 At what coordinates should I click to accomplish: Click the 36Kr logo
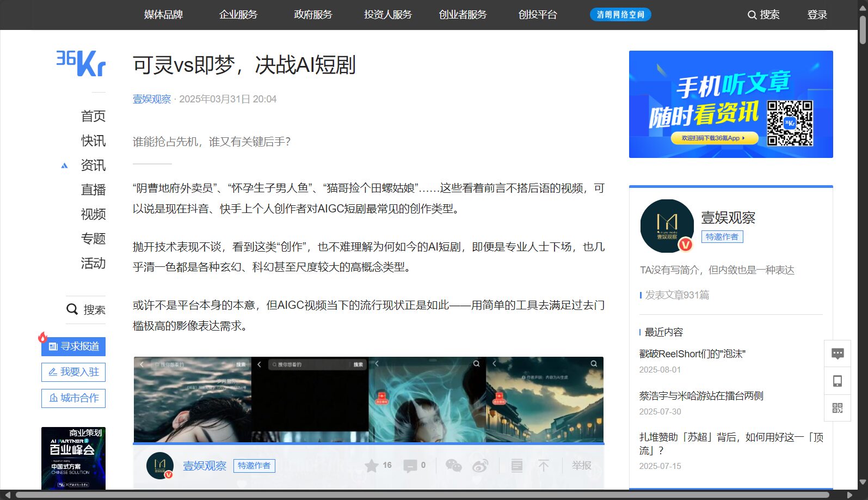pos(81,63)
